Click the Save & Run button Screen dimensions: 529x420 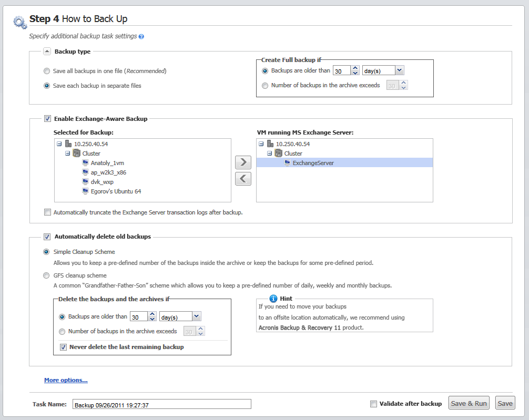click(x=469, y=403)
